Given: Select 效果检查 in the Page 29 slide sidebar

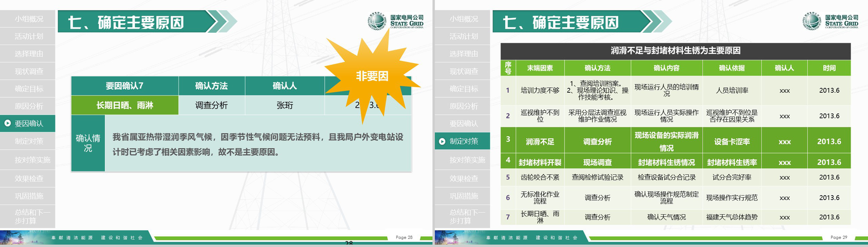Looking at the screenshot, I should coord(462,178).
